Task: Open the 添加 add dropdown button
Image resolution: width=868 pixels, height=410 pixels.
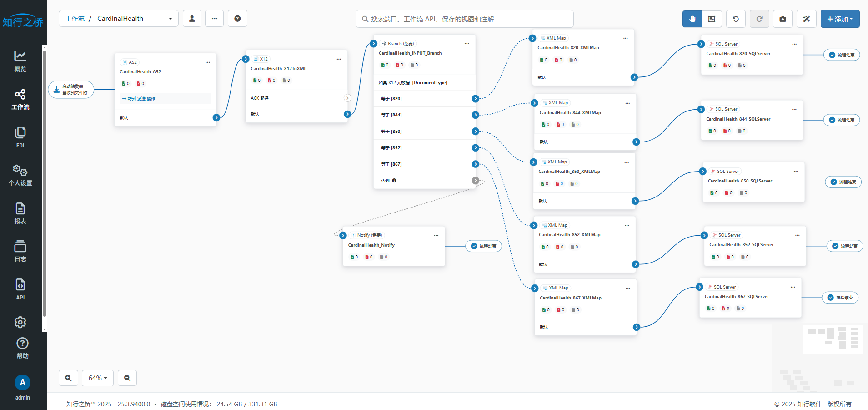Action: point(840,19)
